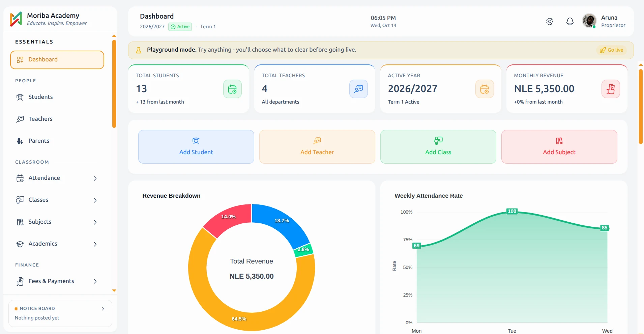Click the sidebar scroll down arrow

[114, 290]
